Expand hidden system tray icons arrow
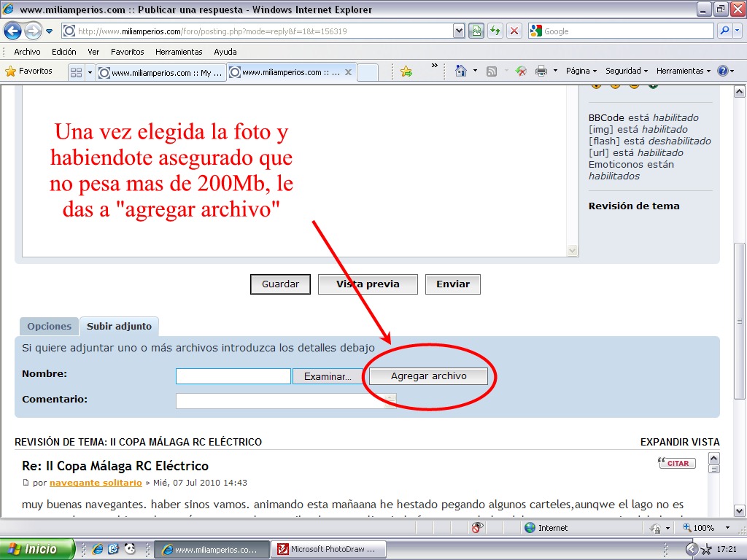747x560 pixels. tap(692, 549)
